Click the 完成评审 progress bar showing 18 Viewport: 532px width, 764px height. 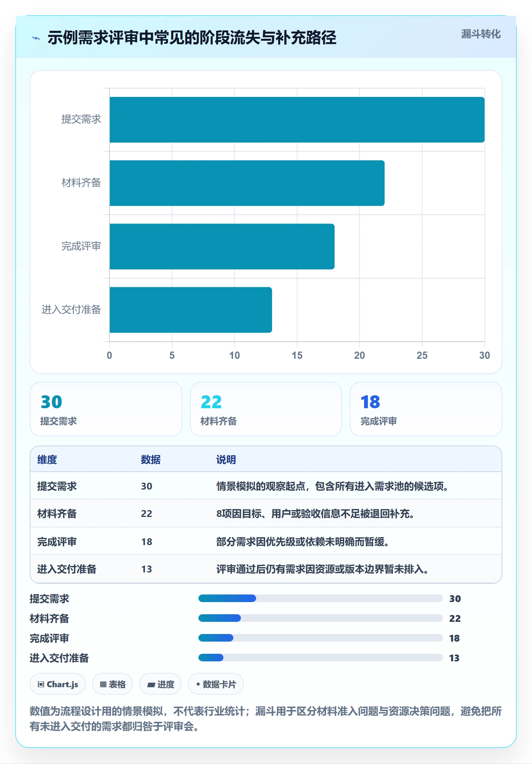coord(320,638)
